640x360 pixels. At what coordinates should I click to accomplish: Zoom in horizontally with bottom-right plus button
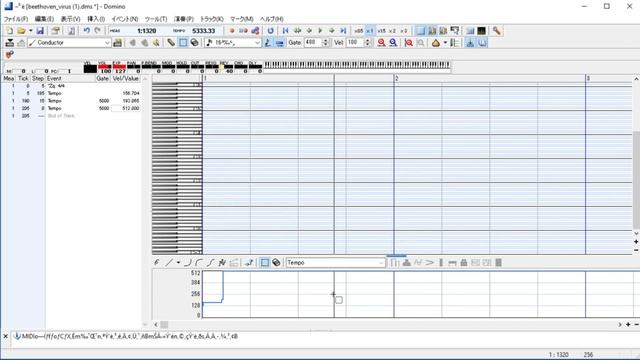[629, 324]
